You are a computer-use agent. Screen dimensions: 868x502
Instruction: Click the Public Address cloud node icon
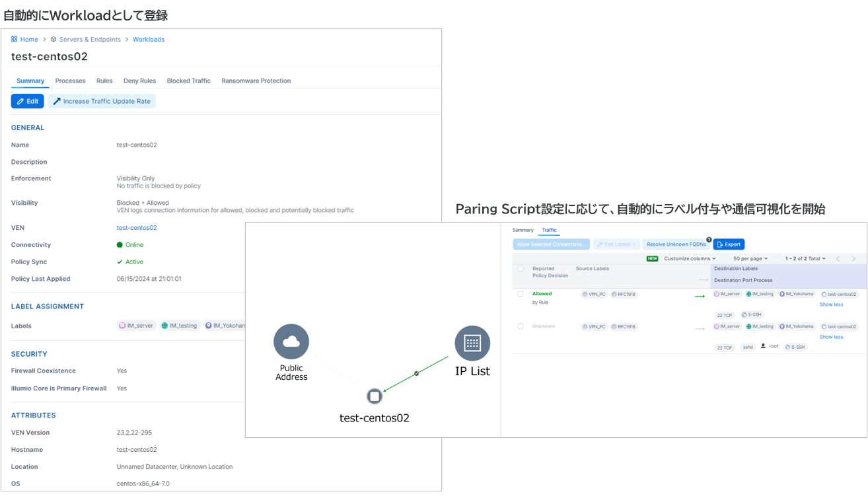pos(291,341)
